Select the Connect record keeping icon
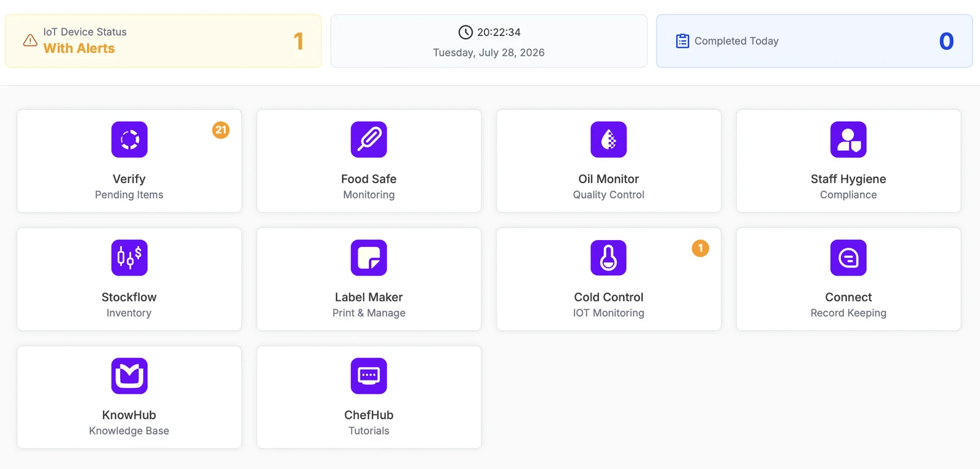 point(848,258)
